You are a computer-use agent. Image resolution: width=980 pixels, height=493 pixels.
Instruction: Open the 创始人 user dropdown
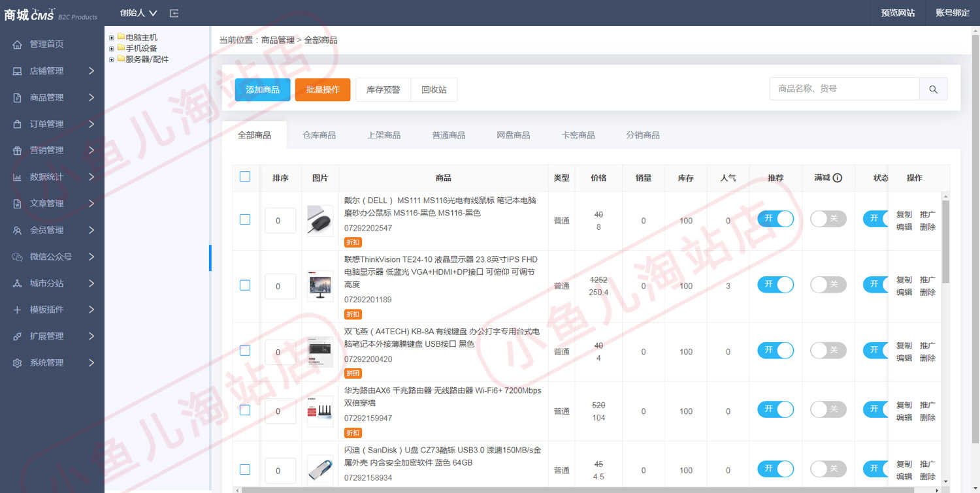(139, 13)
